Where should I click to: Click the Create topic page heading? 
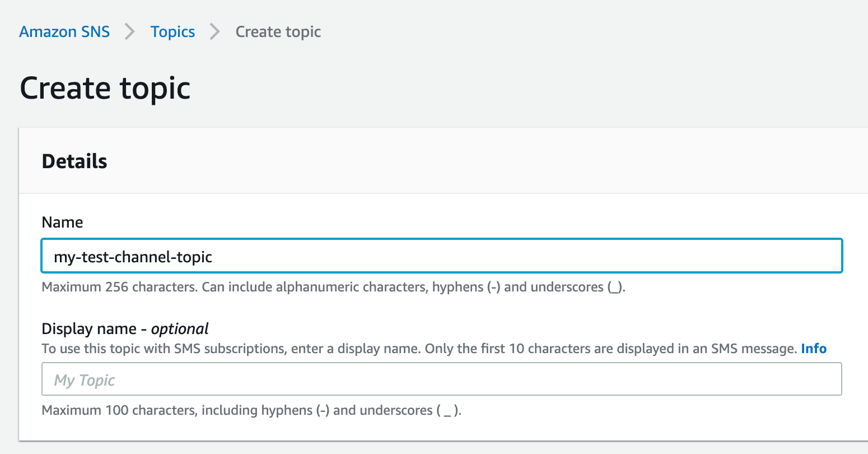point(105,89)
